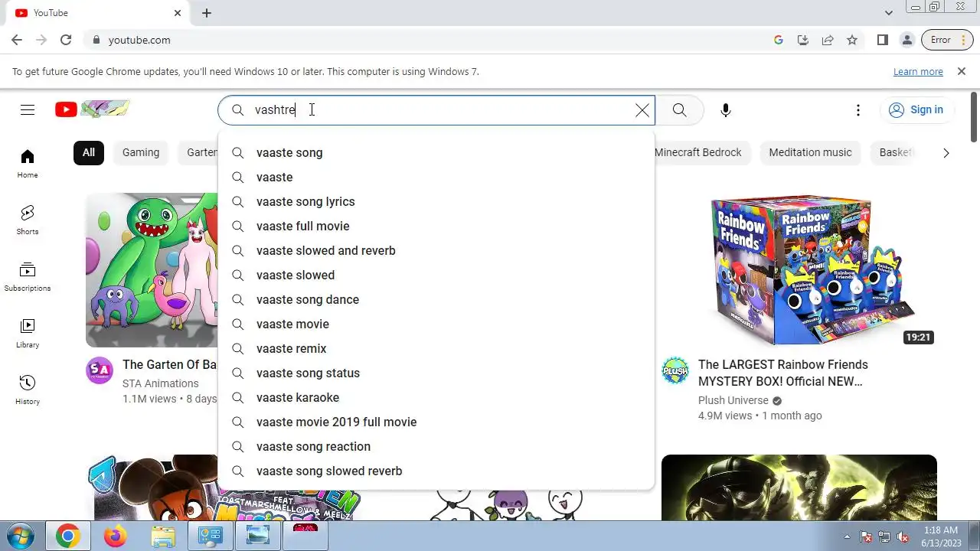Select the Meditation music chip
This screenshot has width=980, height=551.
tap(810, 152)
